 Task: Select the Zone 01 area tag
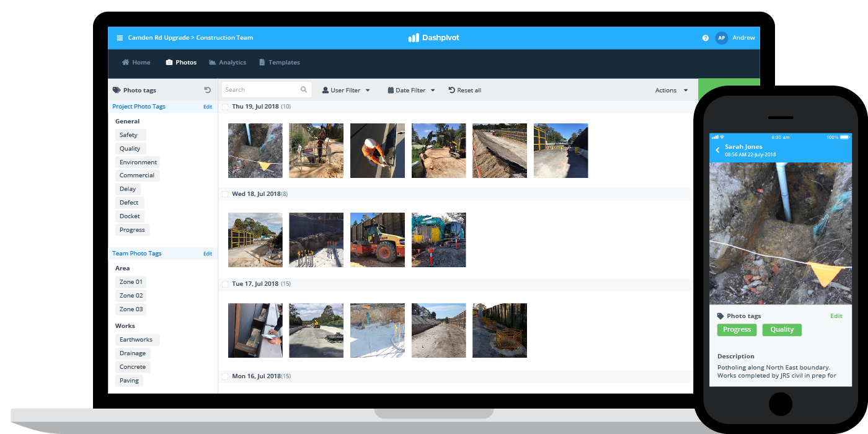tap(131, 282)
